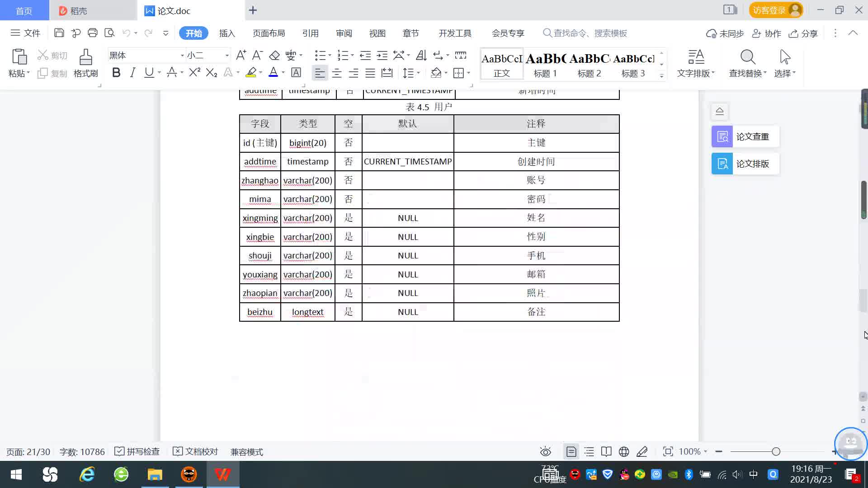Expand the font size dropdown 小二
Viewport: 868px width, 488px height.
(227, 55)
